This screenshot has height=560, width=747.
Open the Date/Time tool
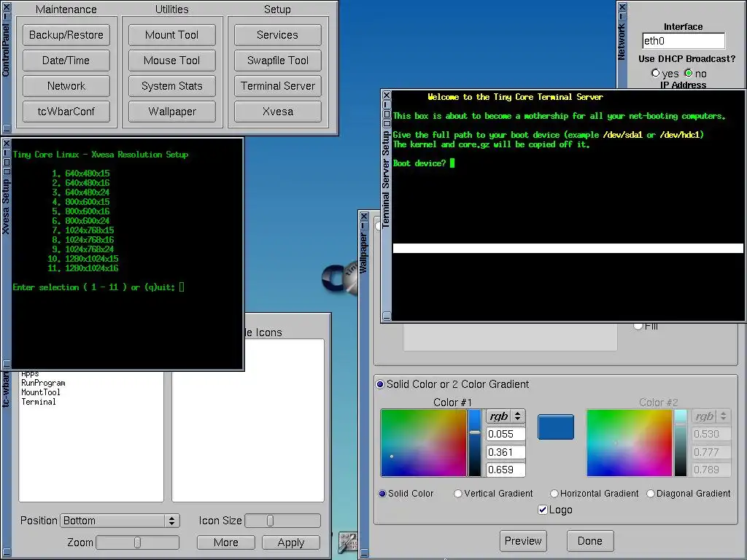point(66,61)
